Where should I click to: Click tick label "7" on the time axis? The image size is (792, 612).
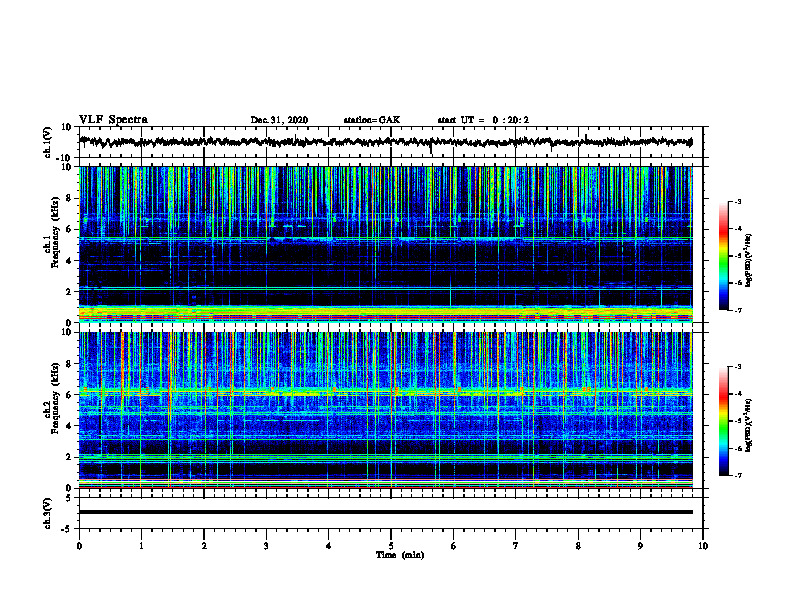click(516, 546)
